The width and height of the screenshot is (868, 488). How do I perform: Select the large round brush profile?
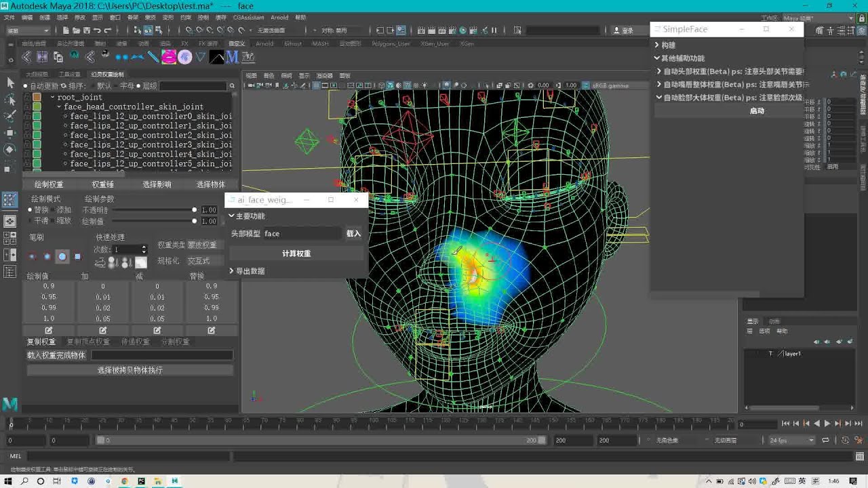tap(62, 256)
